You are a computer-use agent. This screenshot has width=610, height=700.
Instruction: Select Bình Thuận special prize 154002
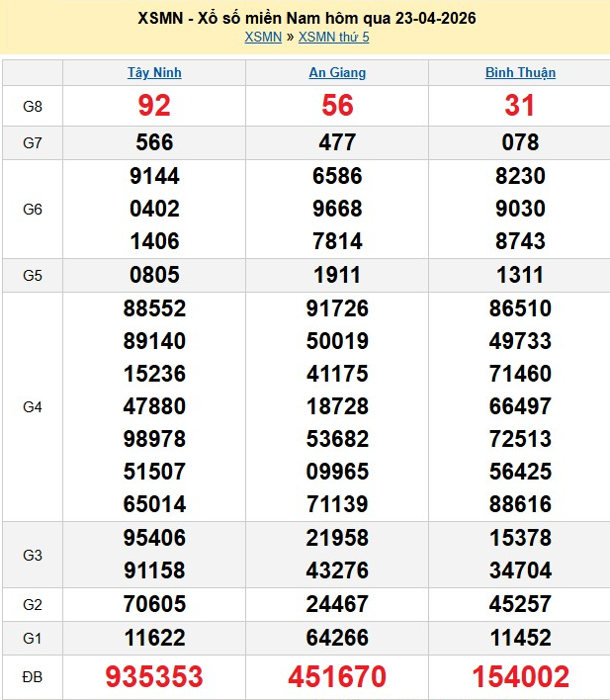[520, 677]
